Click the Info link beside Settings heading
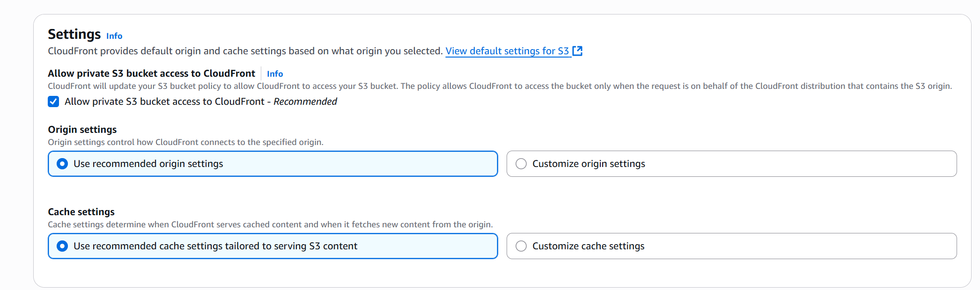980x290 pixels. [x=114, y=36]
